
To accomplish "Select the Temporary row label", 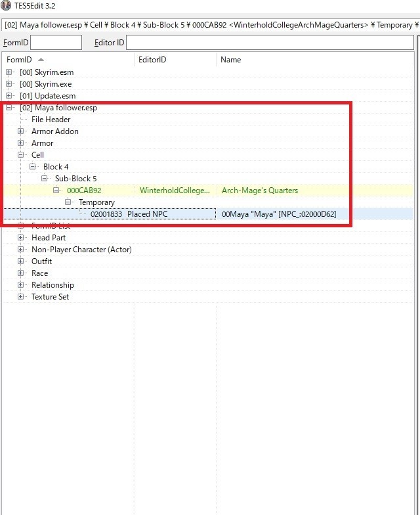I will click(96, 202).
